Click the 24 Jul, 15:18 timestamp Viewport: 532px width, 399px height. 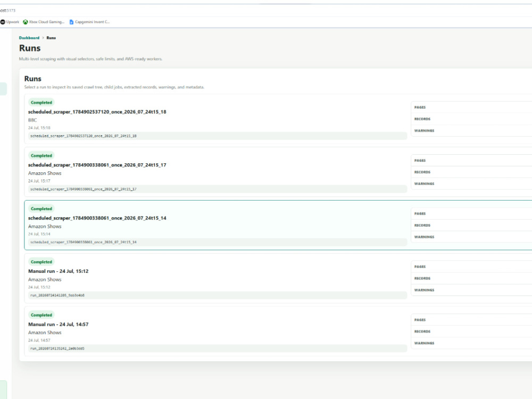coord(39,128)
